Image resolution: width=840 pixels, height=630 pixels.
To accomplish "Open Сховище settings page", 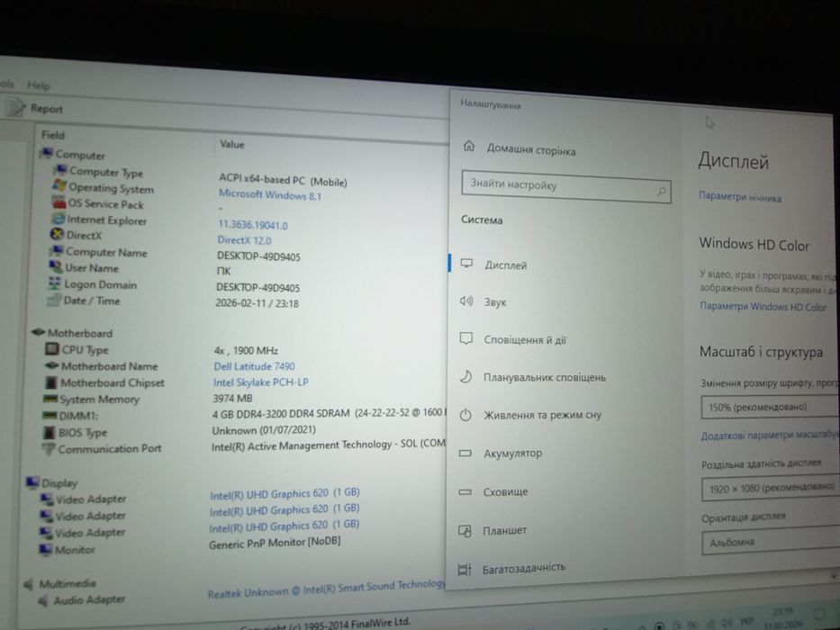I will click(493, 491).
